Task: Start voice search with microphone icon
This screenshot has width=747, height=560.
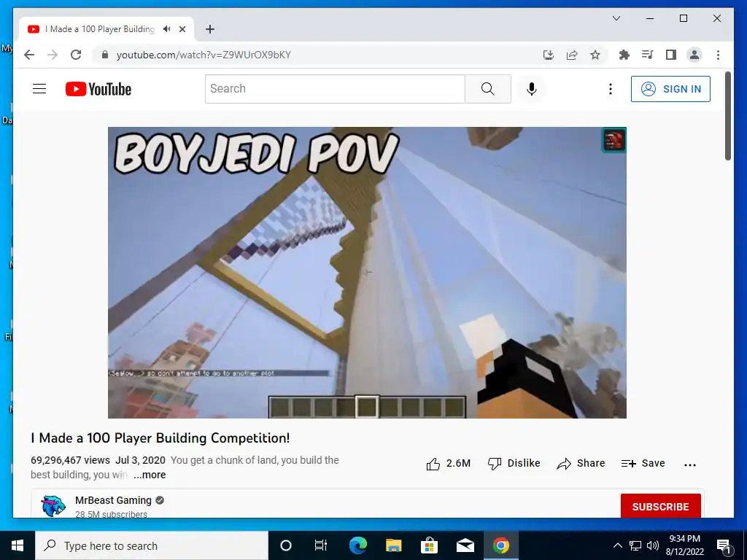Action: coord(532,89)
